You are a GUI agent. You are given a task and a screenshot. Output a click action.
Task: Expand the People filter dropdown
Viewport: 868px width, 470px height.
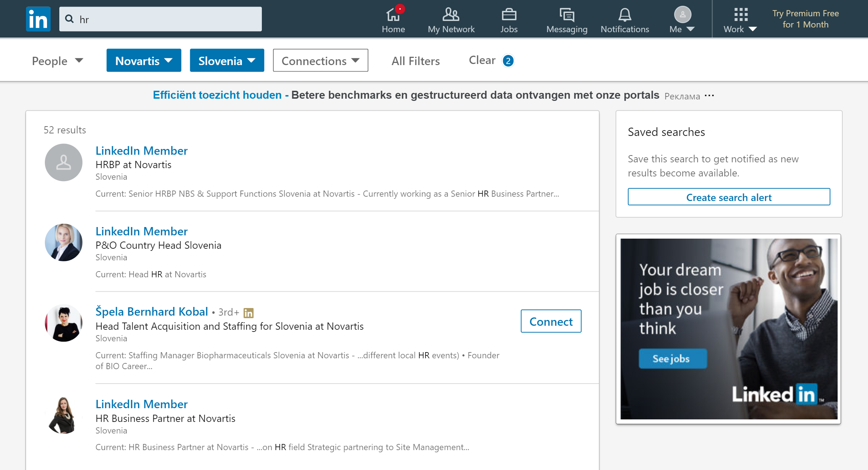(58, 61)
